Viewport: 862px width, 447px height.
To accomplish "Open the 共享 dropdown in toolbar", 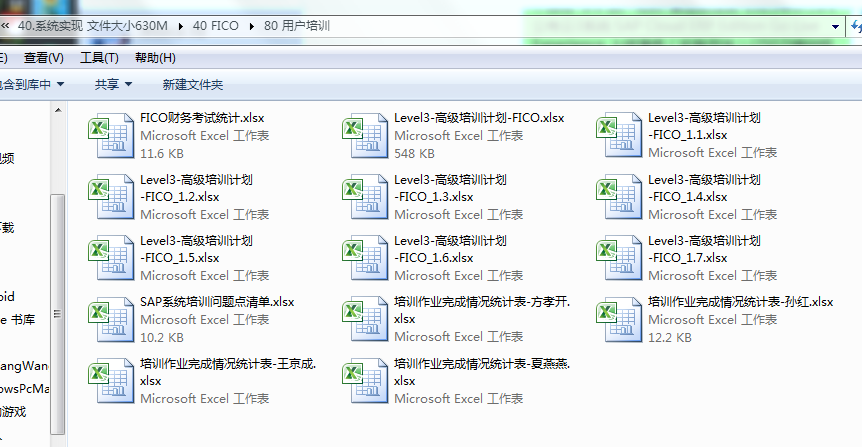I will [112, 85].
